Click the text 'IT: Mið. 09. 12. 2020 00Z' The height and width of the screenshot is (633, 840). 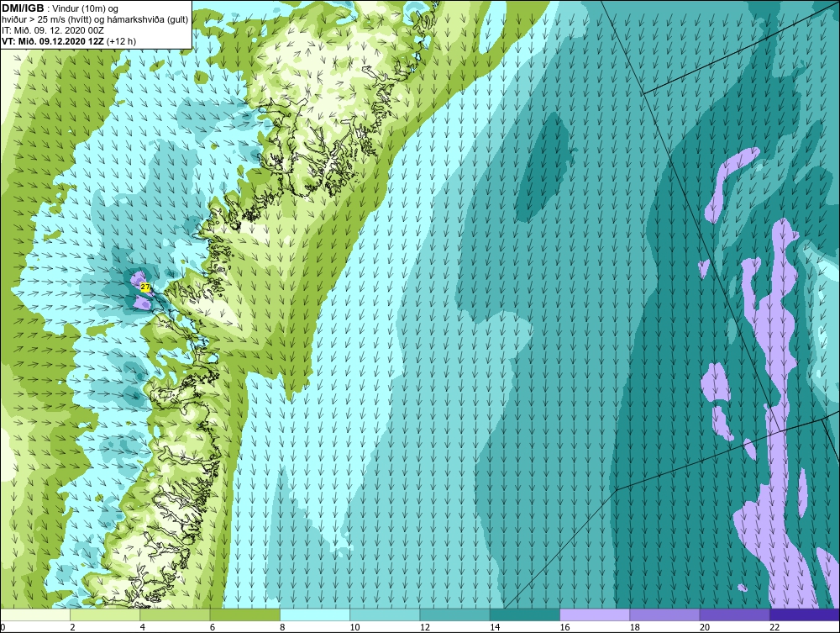[x=53, y=30]
